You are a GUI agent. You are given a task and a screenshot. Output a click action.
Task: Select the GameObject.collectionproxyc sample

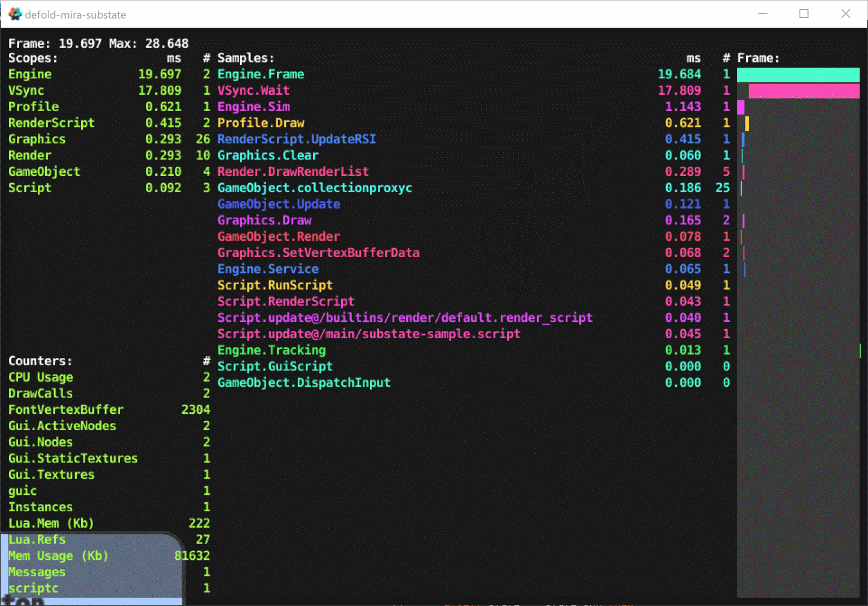(315, 188)
